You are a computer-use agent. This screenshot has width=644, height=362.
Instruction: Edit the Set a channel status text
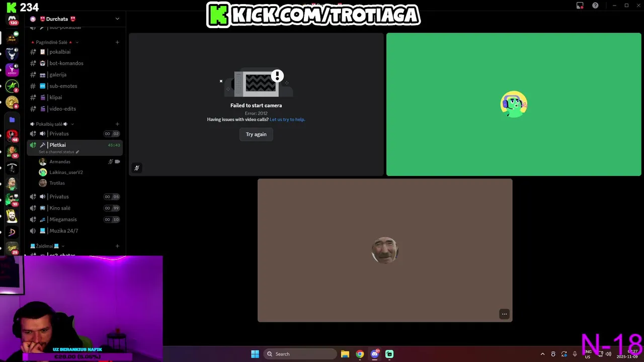click(59, 152)
